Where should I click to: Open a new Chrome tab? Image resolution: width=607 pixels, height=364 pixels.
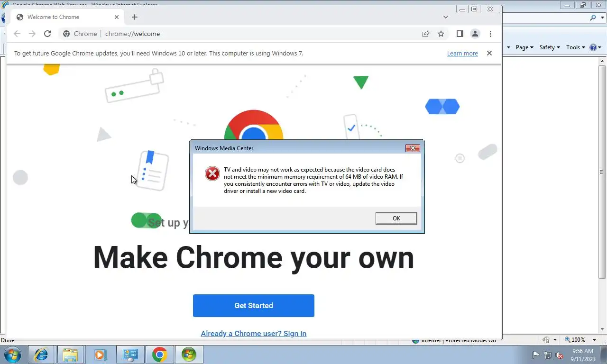point(135,17)
